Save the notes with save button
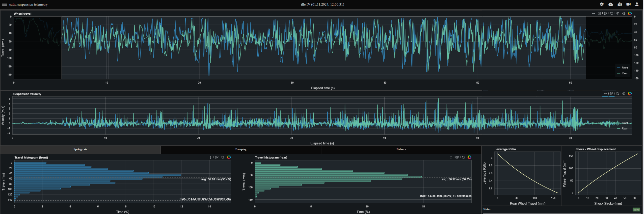The width and height of the screenshot is (644, 214). pyautogui.click(x=637, y=210)
